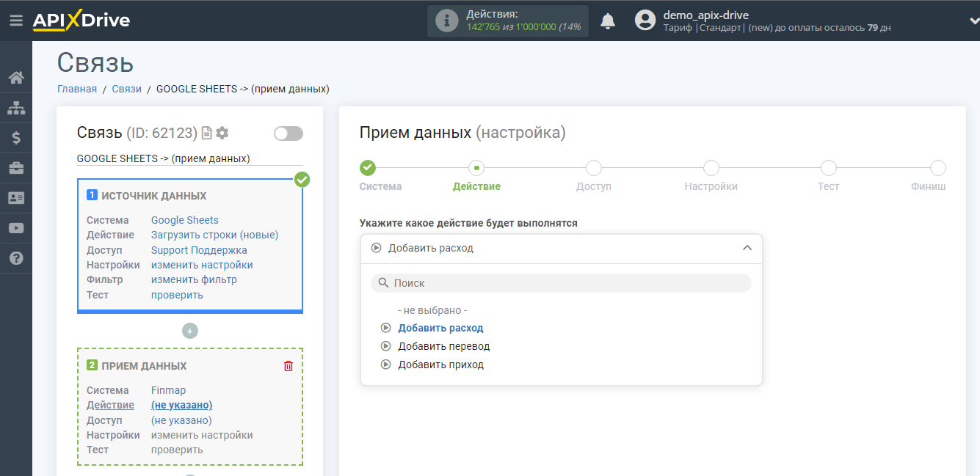Go to Действие step in wizard

[476, 168]
